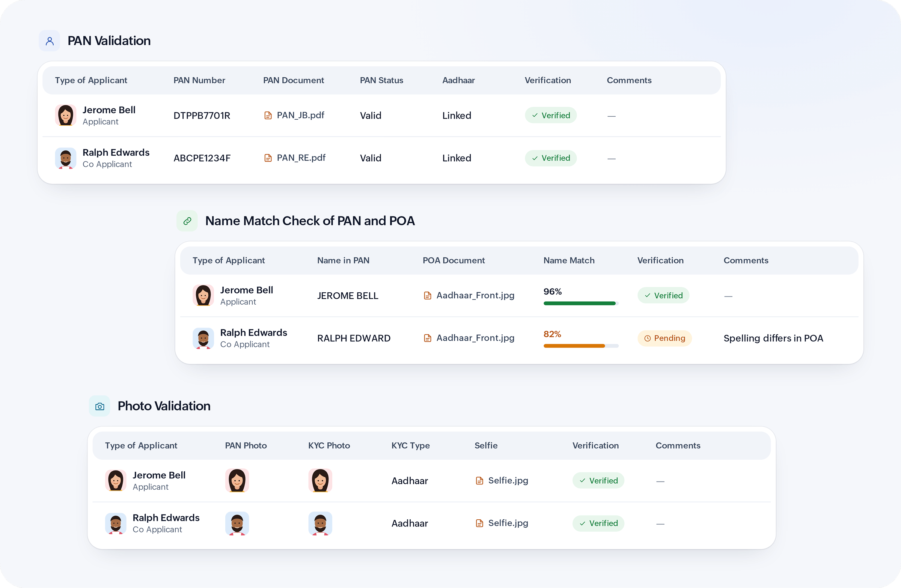Viewport: 901px width, 588px height.
Task: Click the name RALPH EDWARD in PAN
Action: click(x=354, y=338)
